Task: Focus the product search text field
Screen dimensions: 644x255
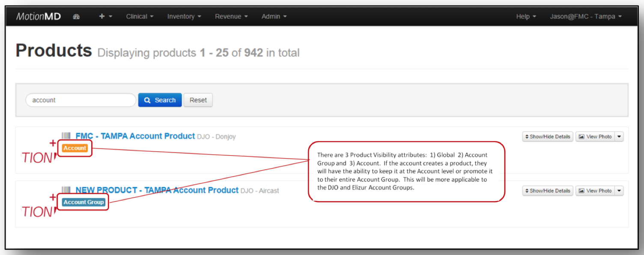Action: point(80,100)
